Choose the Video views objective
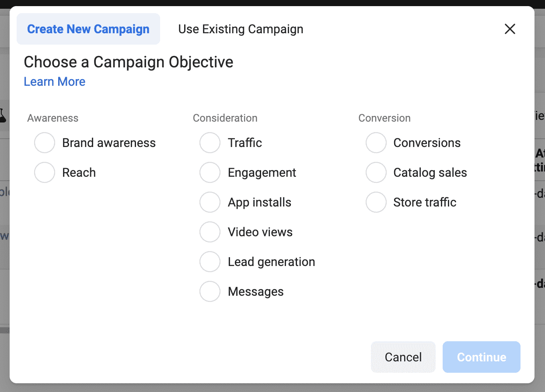 [210, 232]
